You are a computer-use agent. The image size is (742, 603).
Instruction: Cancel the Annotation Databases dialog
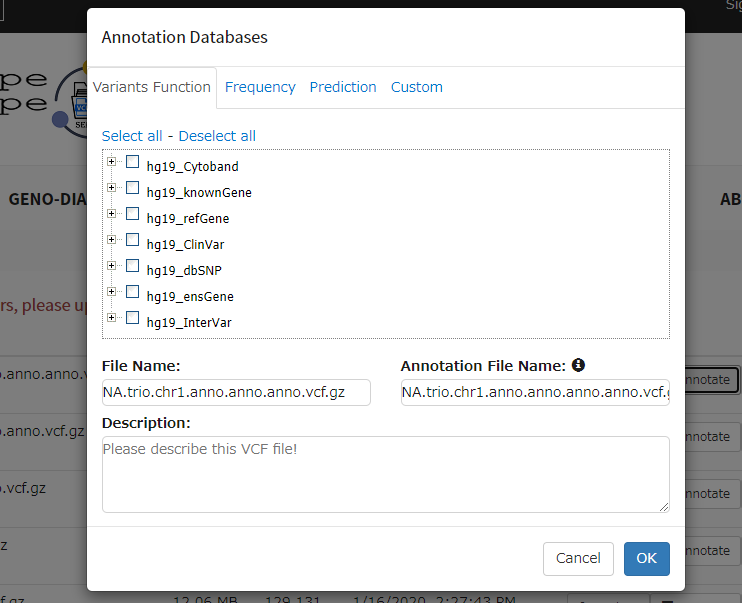click(578, 558)
